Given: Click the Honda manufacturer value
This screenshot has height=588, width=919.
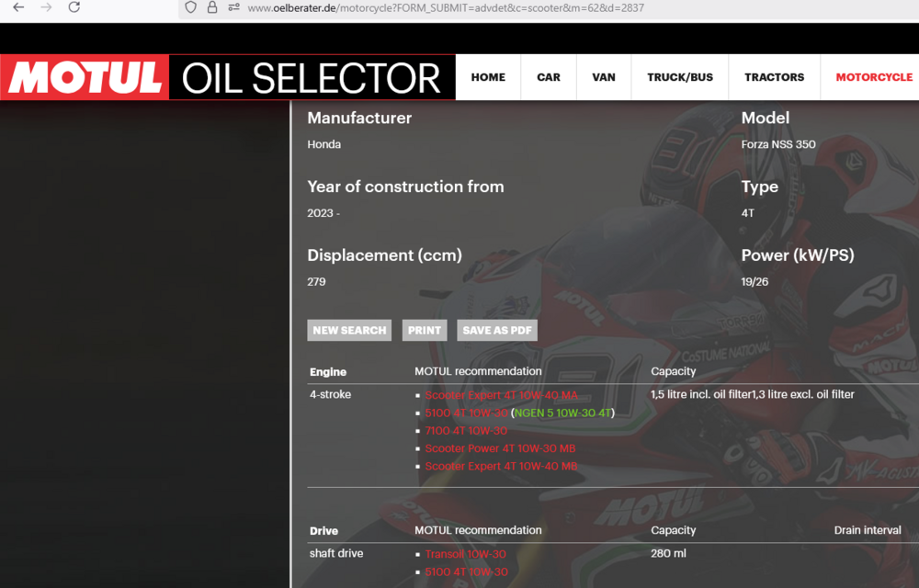Looking at the screenshot, I should click(324, 144).
